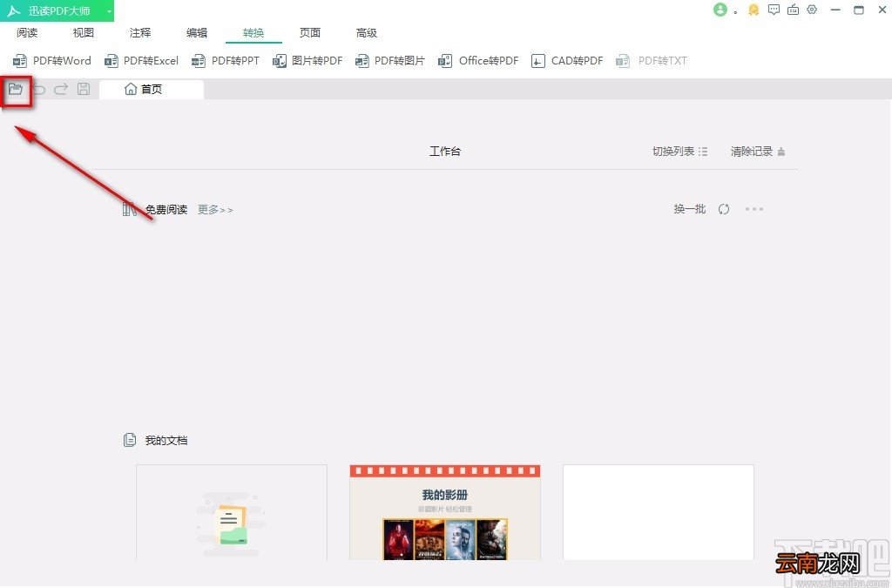
Task: Click the user account avatar icon
Action: [x=720, y=10]
